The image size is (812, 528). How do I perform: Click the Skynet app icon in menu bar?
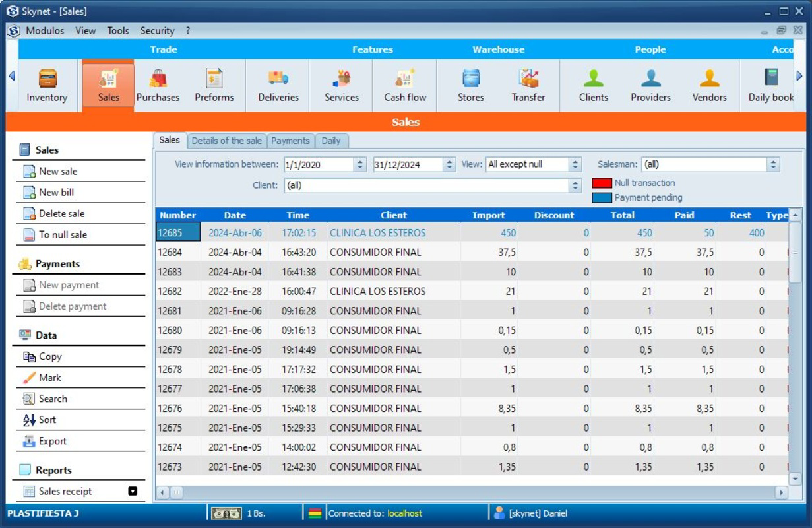click(13, 31)
